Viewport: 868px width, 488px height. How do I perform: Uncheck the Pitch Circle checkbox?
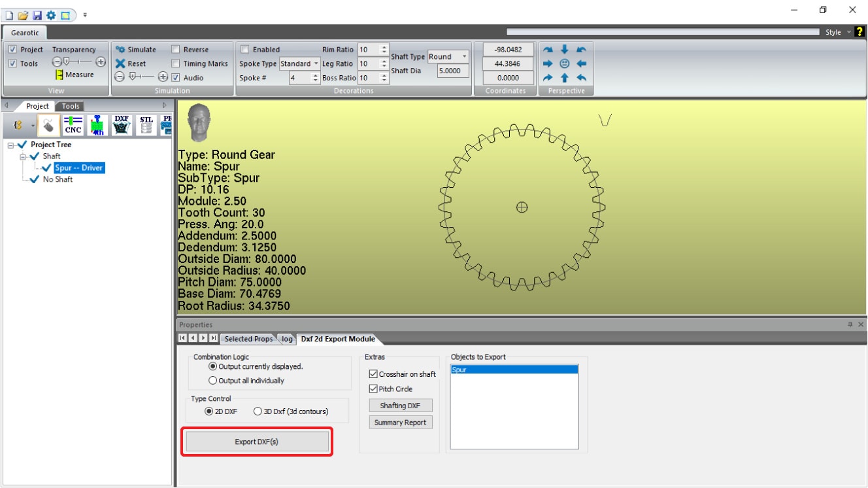tap(374, 389)
